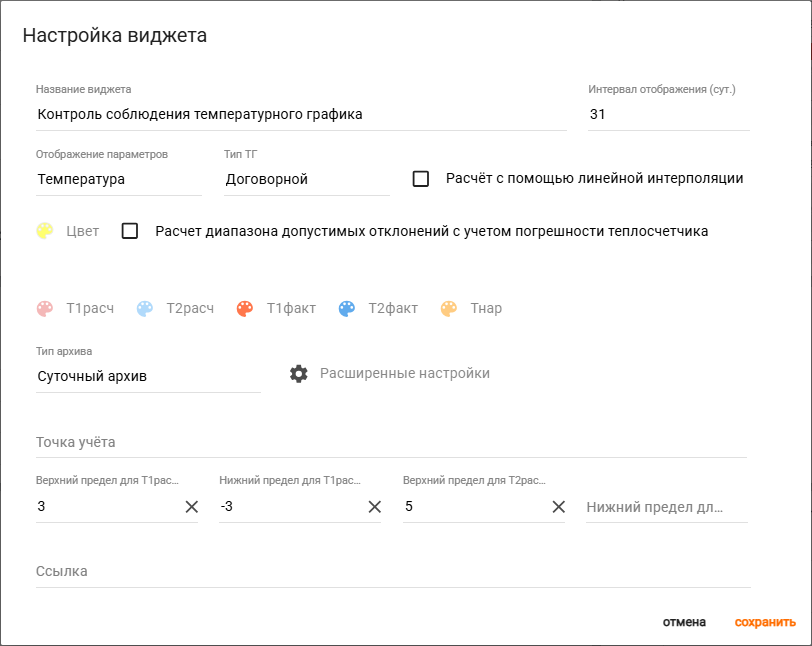Expand the Тип архива dropdown

(x=147, y=377)
